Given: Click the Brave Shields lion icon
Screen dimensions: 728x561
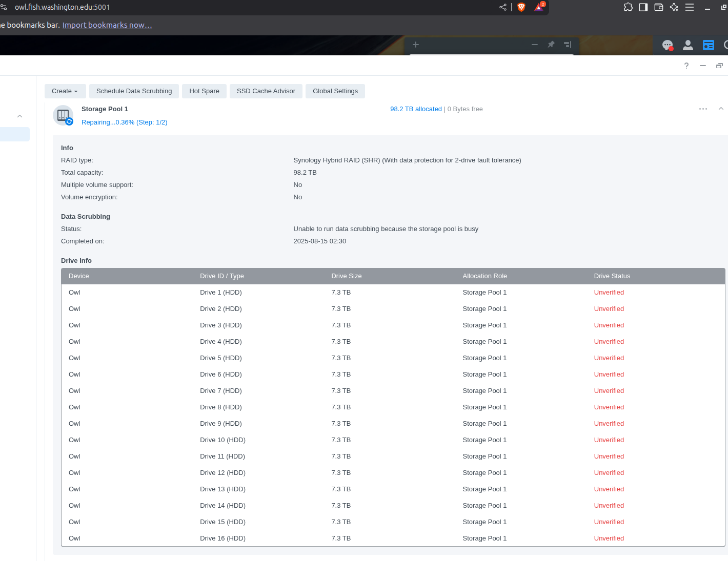Looking at the screenshot, I should [x=521, y=7].
